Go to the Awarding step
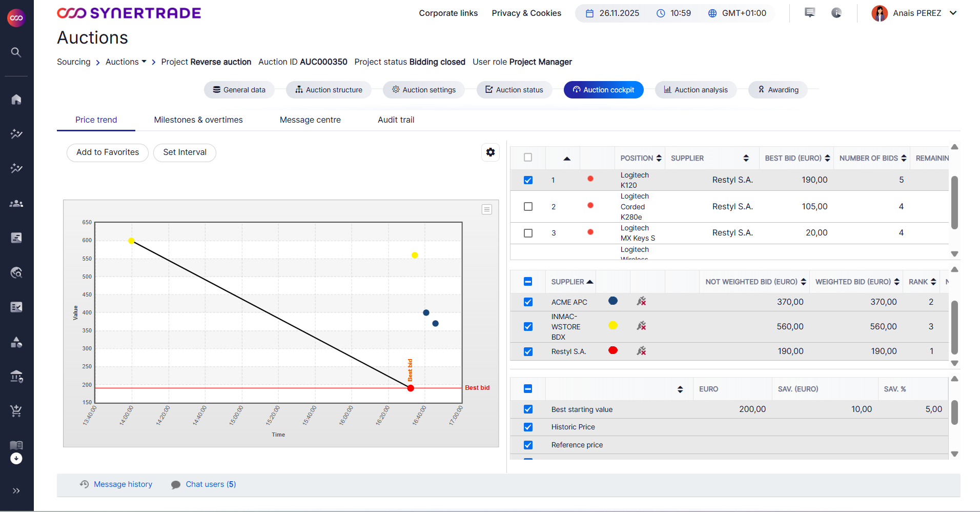Screen dimensions: 980x512 coord(778,90)
